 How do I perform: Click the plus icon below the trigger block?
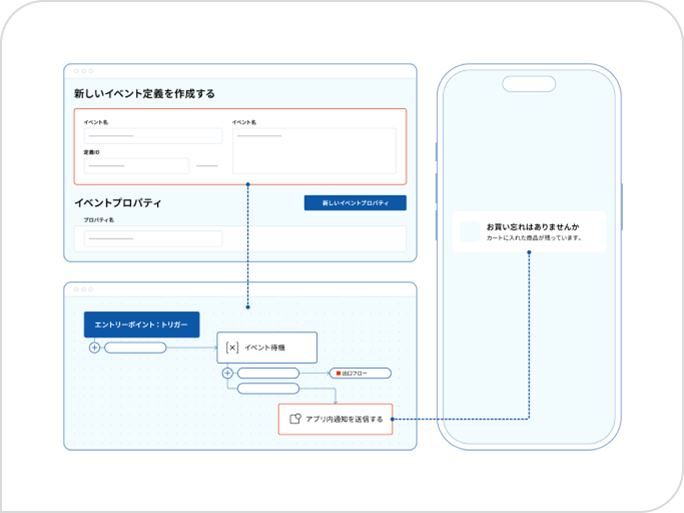(94, 348)
